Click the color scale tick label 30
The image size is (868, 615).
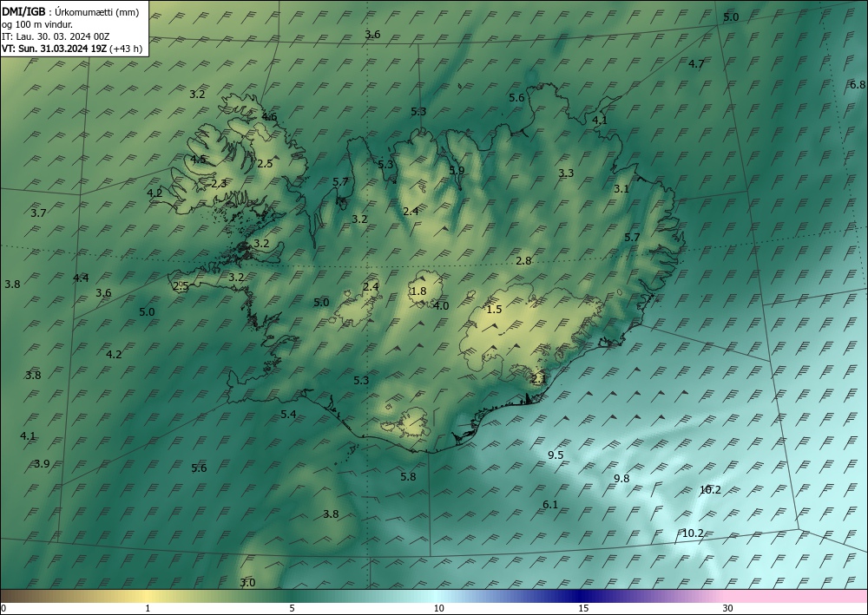tap(727, 608)
